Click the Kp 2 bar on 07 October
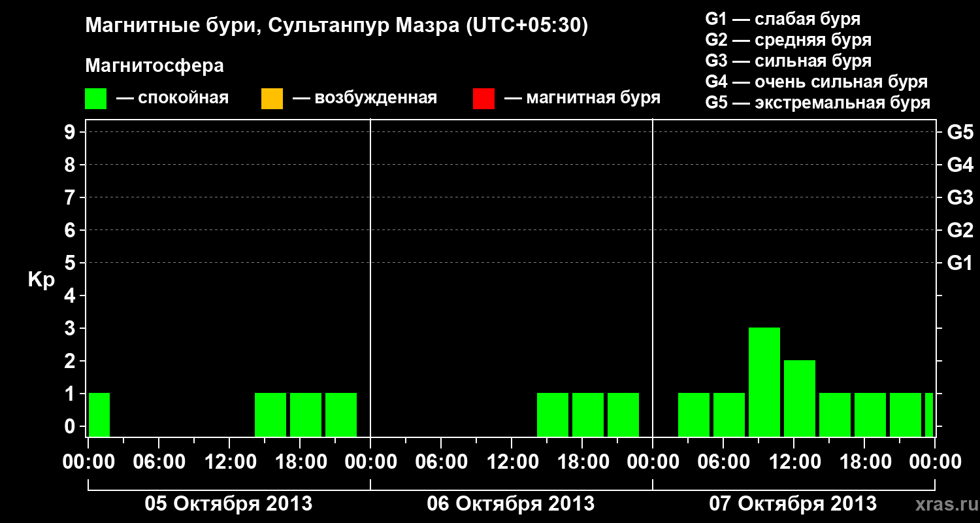The height and width of the screenshot is (523, 980). [800, 398]
